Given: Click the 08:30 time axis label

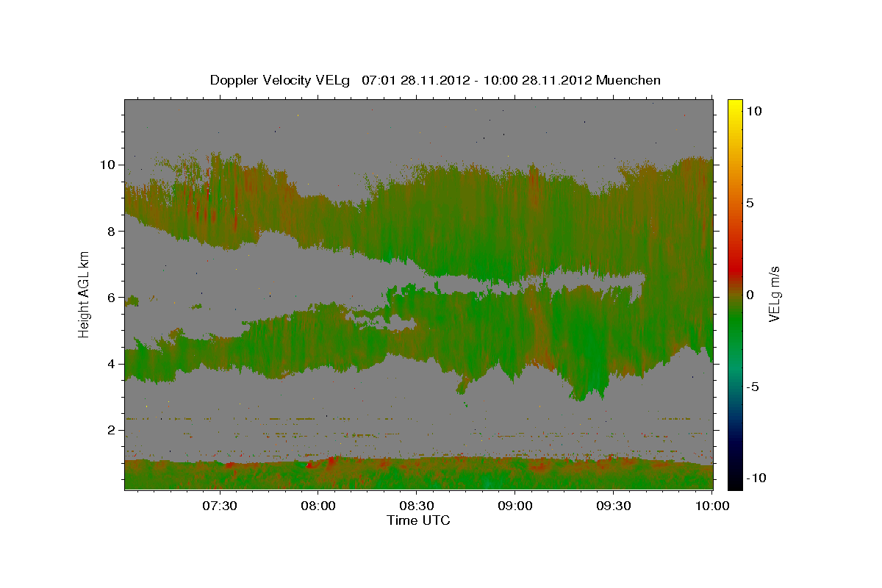Looking at the screenshot, I should [x=416, y=506].
